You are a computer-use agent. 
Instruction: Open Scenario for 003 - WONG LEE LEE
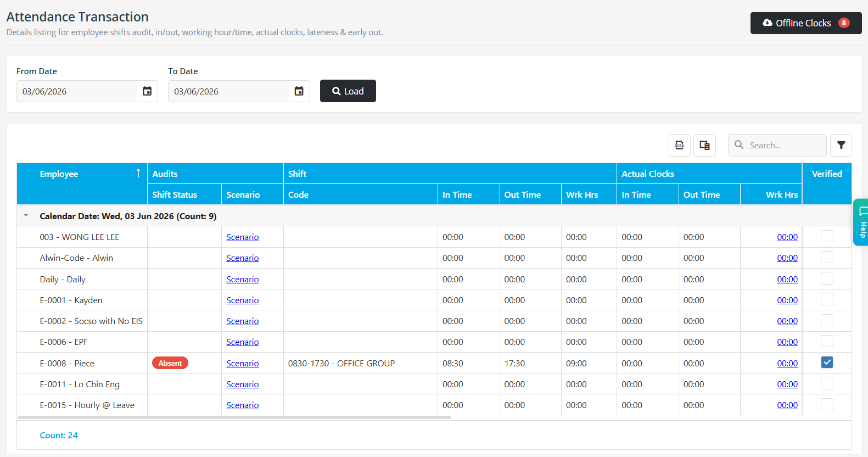pyautogui.click(x=243, y=237)
